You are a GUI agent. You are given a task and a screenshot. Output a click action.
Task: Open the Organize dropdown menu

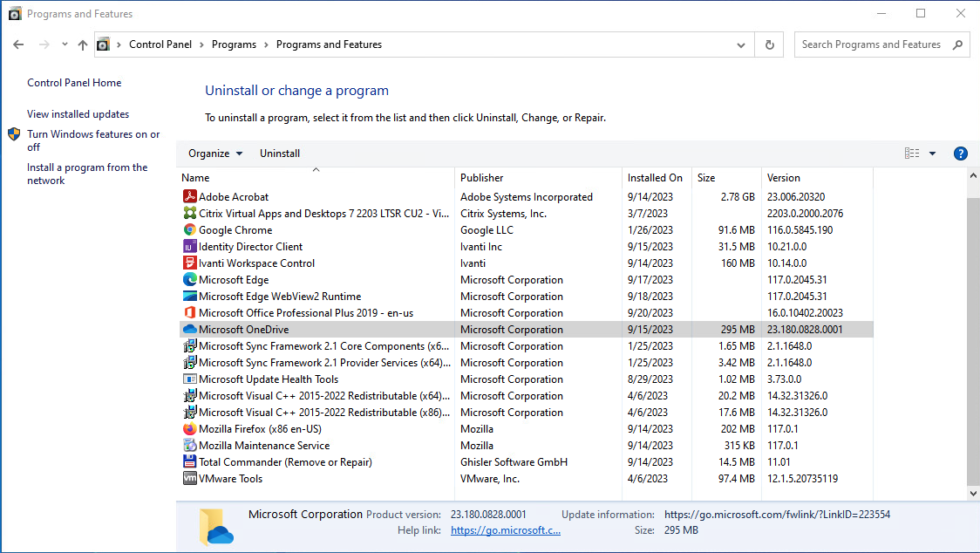point(215,154)
